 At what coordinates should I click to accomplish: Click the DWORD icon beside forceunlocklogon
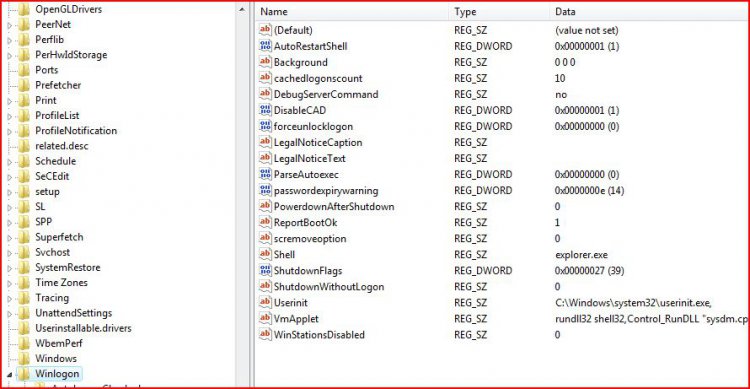[265, 126]
